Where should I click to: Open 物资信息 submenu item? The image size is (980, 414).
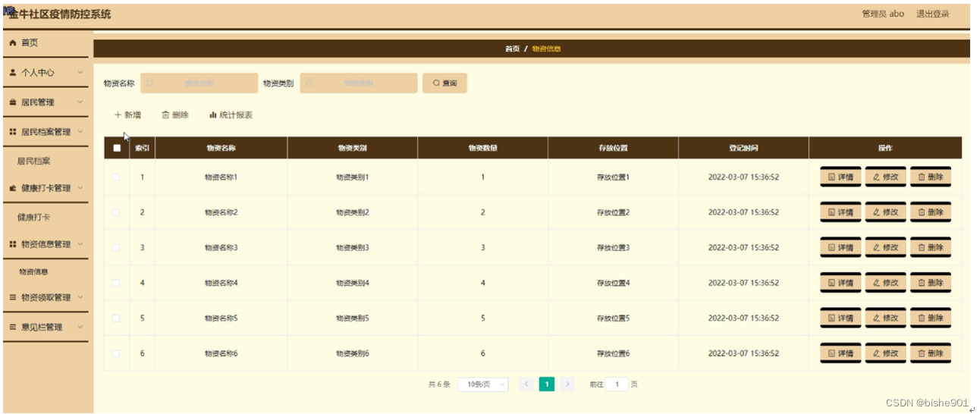click(x=34, y=271)
